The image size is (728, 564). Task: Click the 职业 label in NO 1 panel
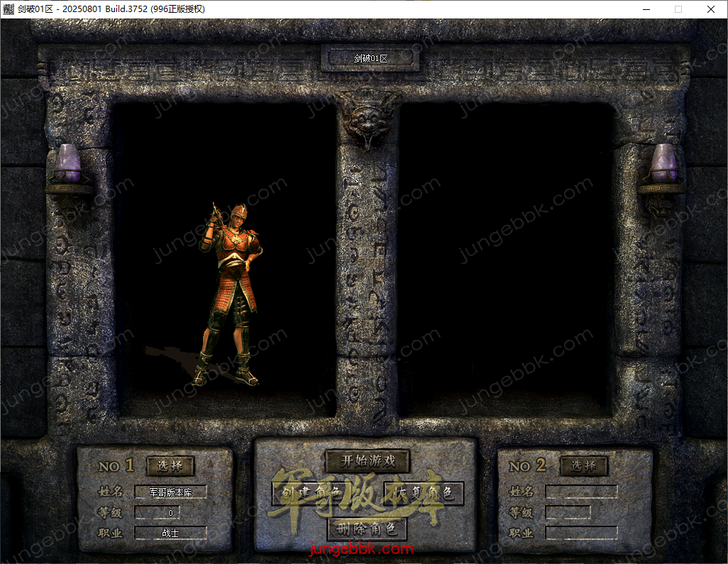pyautogui.click(x=111, y=533)
